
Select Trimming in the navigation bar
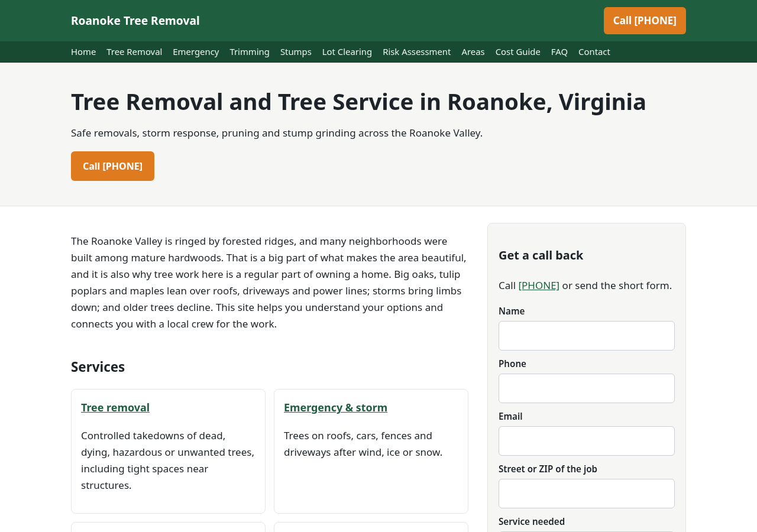[250, 52]
